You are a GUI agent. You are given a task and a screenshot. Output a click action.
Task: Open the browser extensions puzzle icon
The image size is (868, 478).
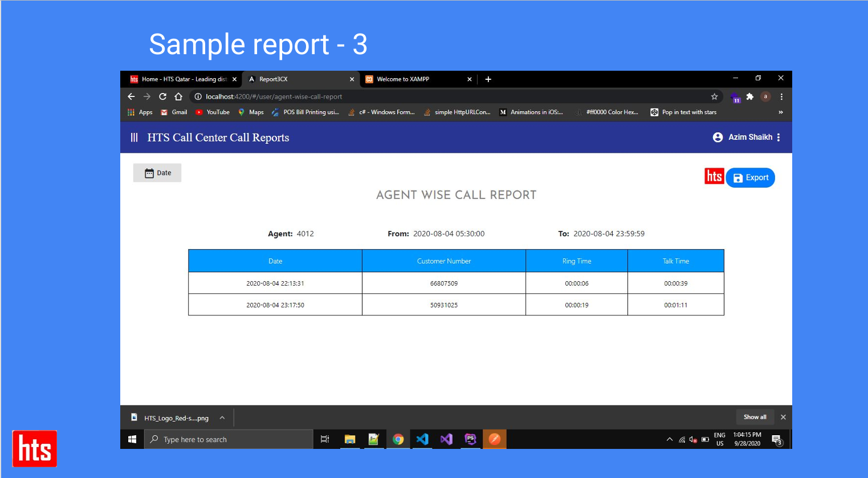coord(750,96)
